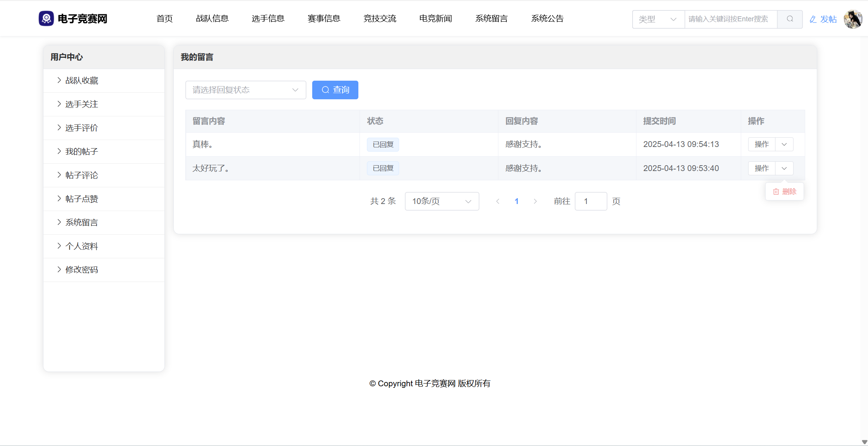Screen dimensions: 868x446
Task: Open the 10条/页 page size dropdown
Action: coord(441,201)
